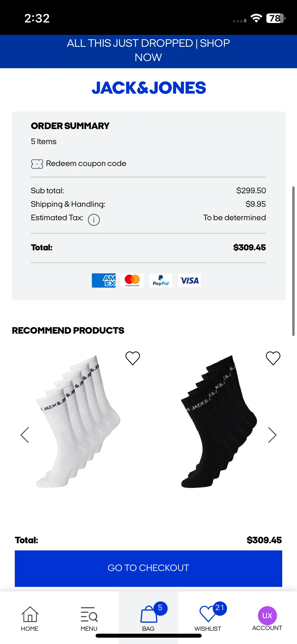297x644 pixels.
Task: Show next recommended products with right arrow
Action: tap(272, 435)
